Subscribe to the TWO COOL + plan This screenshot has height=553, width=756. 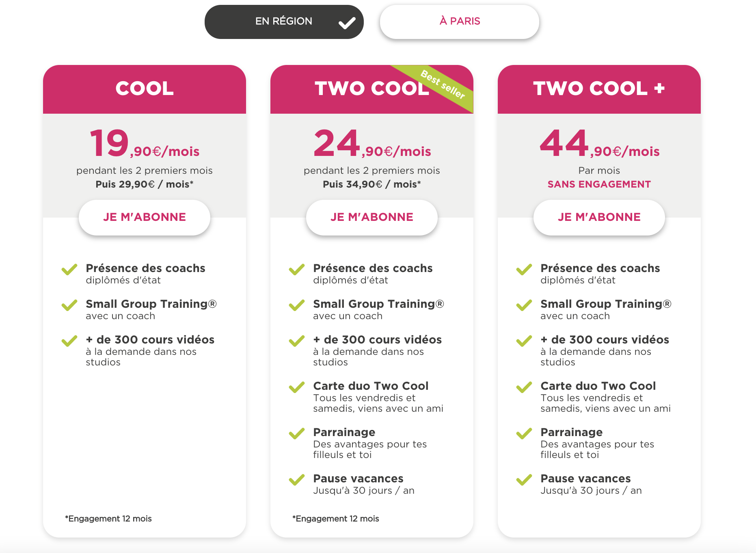click(x=599, y=217)
